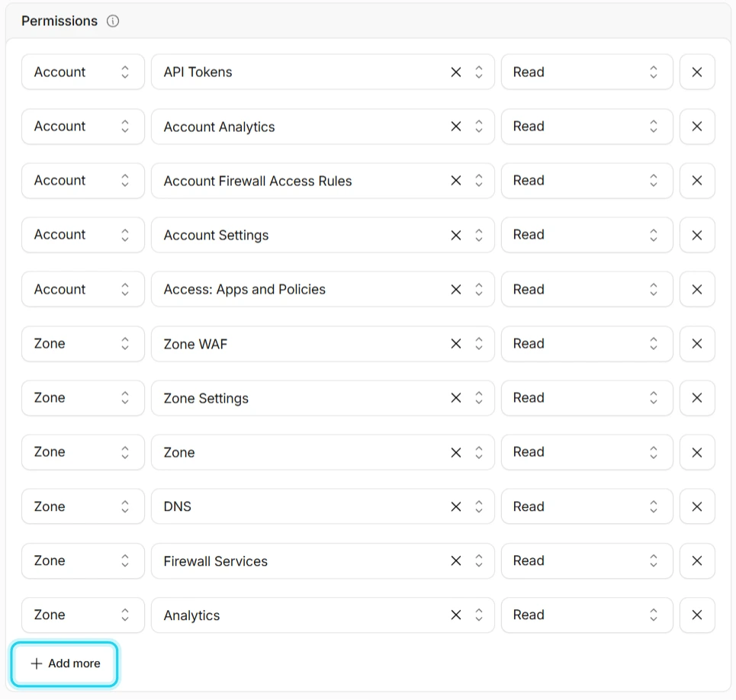The width and height of the screenshot is (736, 700).
Task: Open the Account Analytics permission dropdown
Action: pyautogui.click(x=323, y=127)
